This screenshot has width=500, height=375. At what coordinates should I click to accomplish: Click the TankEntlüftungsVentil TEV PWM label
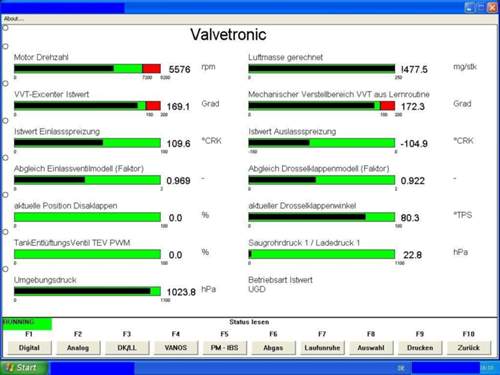click(x=72, y=243)
